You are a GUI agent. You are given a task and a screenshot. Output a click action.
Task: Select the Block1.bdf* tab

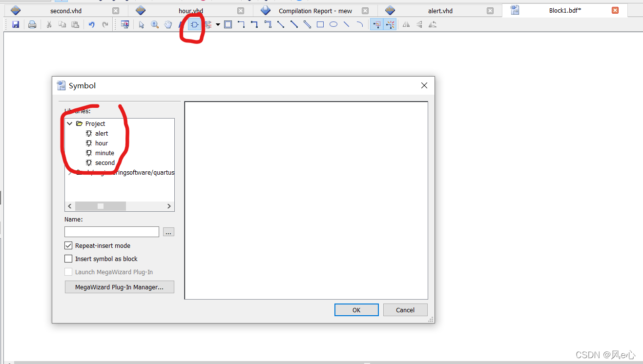click(x=565, y=10)
